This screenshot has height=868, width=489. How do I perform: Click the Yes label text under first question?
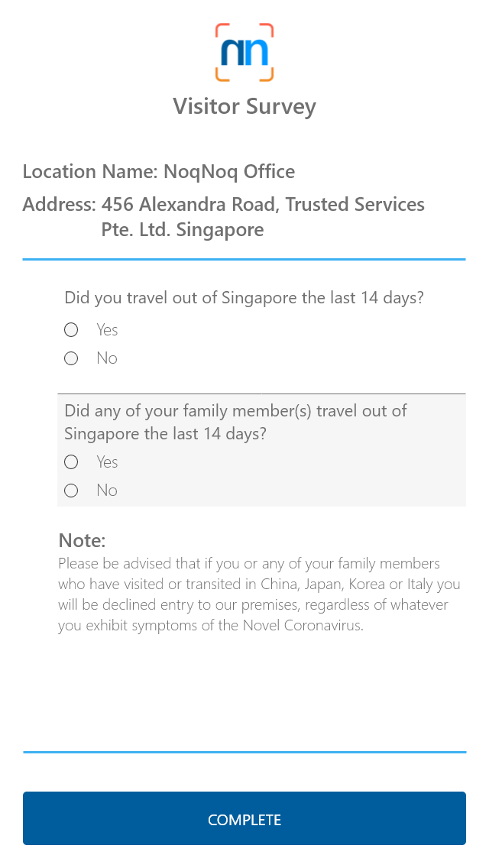(107, 330)
